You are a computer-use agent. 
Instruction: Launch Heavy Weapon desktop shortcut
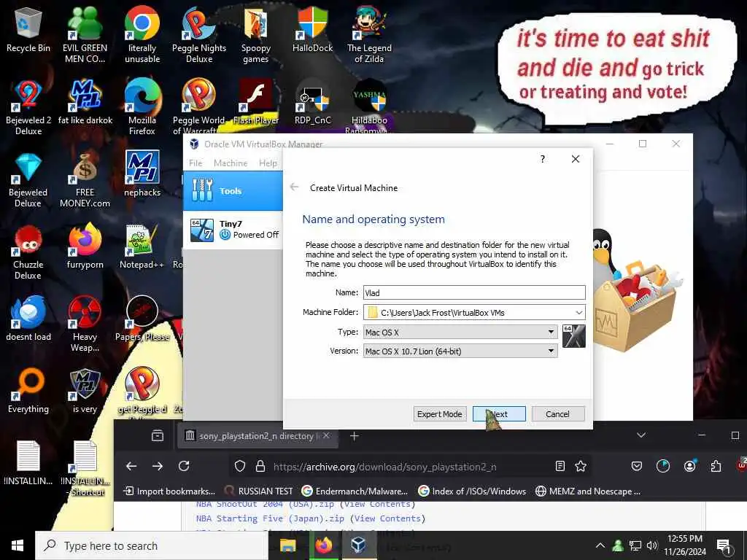pos(85,324)
